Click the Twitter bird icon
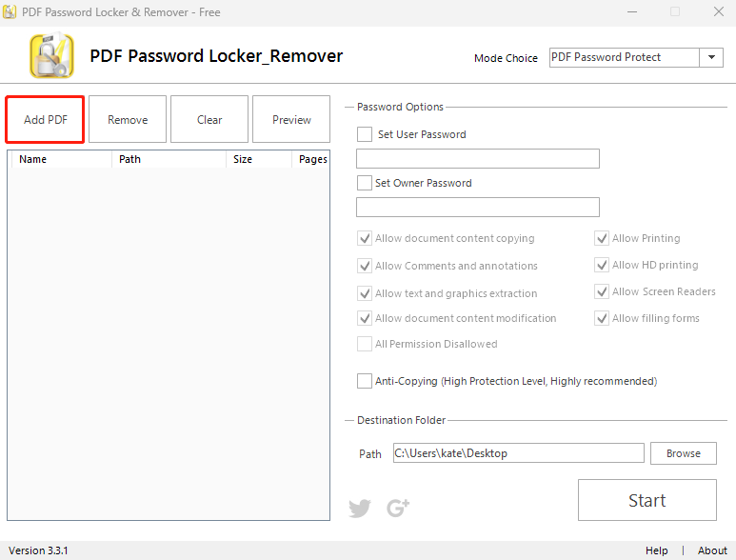Viewport: 736px width, 560px height. tap(360, 508)
